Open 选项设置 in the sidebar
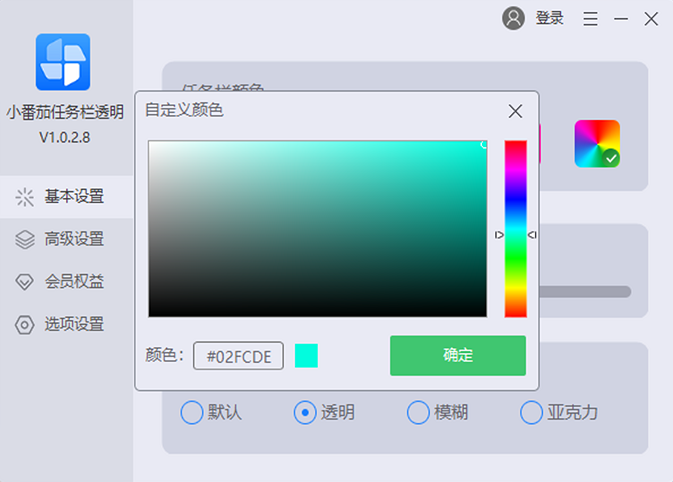The height and width of the screenshot is (482, 673). tap(67, 324)
